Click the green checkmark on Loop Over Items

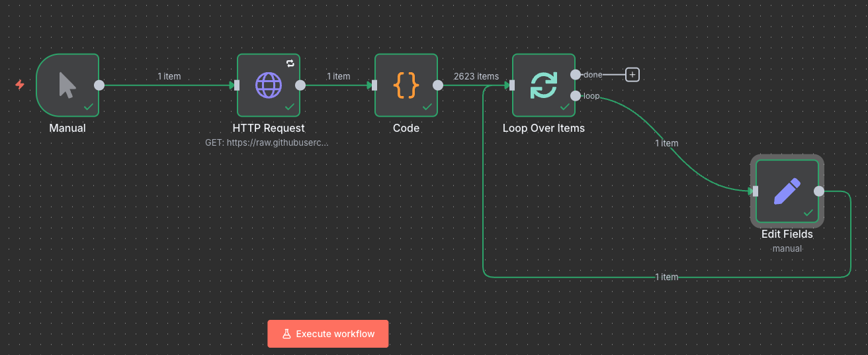click(x=564, y=107)
